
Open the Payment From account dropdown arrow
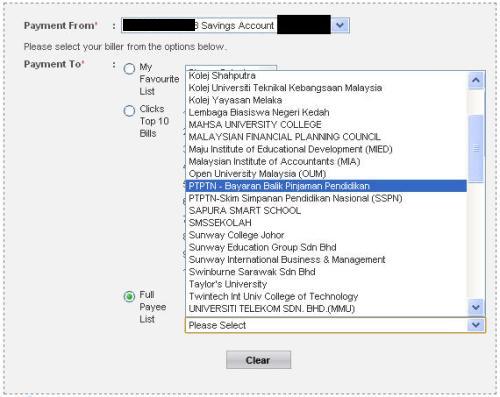point(340,25)
